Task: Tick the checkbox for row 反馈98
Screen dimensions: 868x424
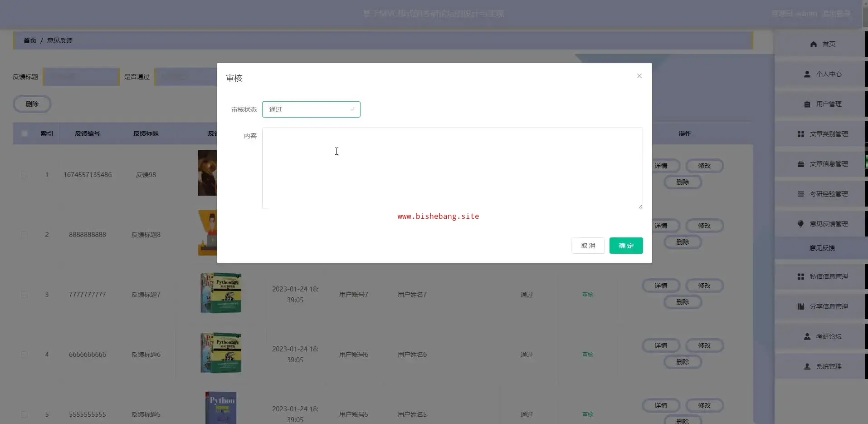Action: [24, 175]
